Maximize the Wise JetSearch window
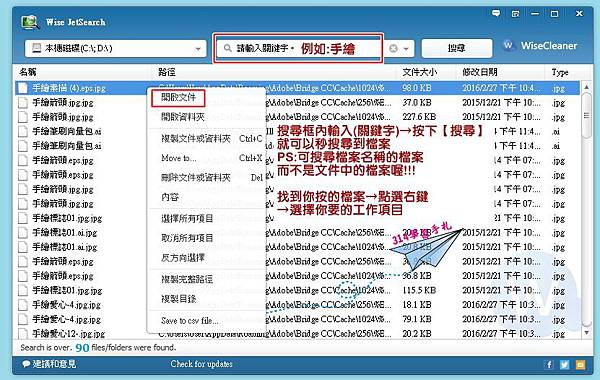Viewport: 600px width, 380px height. pos(554,14)
